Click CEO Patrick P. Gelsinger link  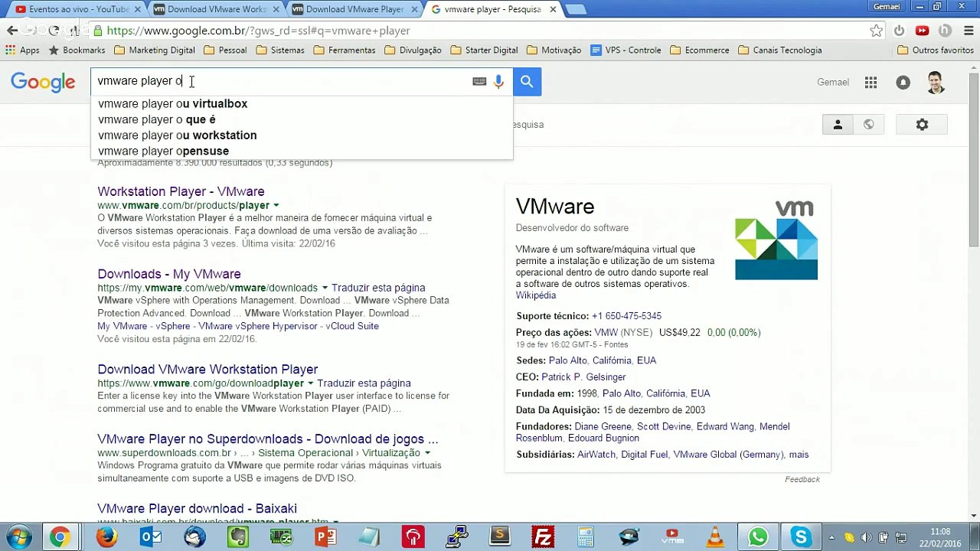pos(583,377)
